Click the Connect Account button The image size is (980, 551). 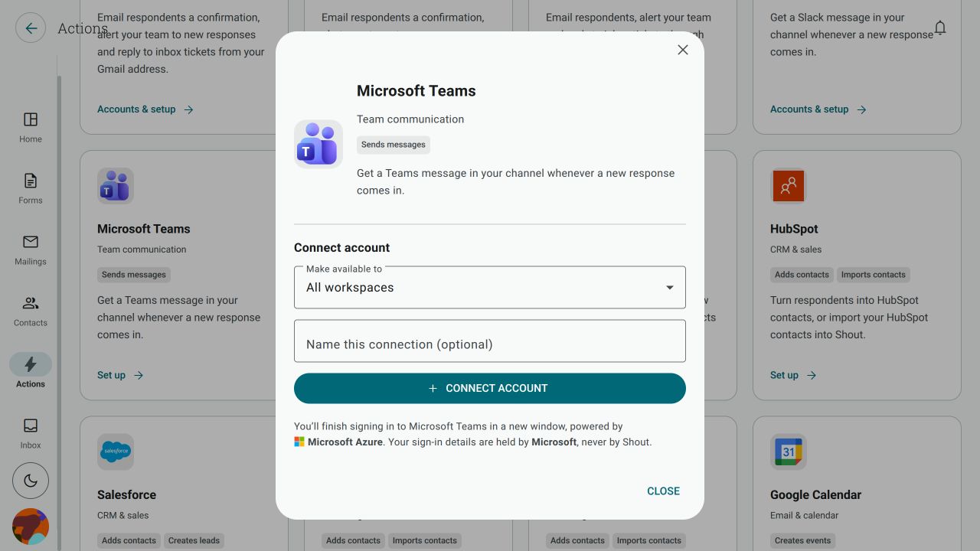(x=490, y=388)
